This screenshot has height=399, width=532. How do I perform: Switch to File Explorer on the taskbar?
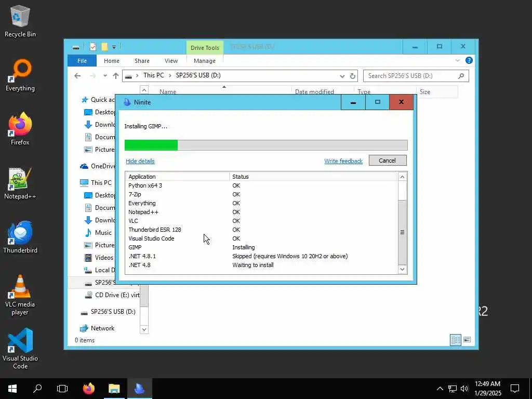click(114, 389)
